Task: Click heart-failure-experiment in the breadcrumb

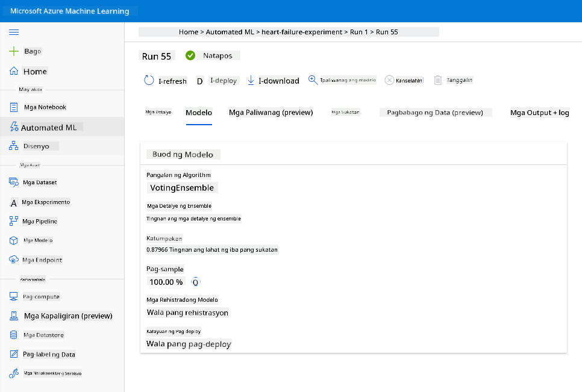Action: [302, 32]
